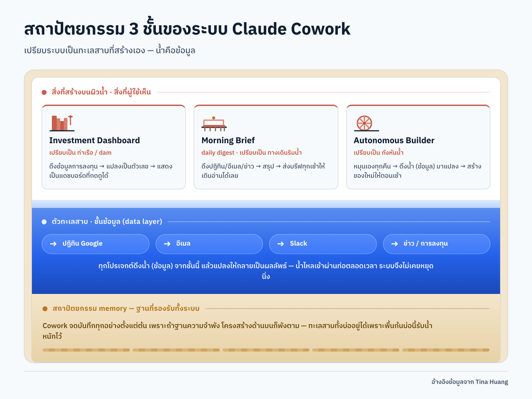Click the Investment Dashboard harbor bar-chart icon
This screenshot has width=532, height=399.
coord(62,123)
